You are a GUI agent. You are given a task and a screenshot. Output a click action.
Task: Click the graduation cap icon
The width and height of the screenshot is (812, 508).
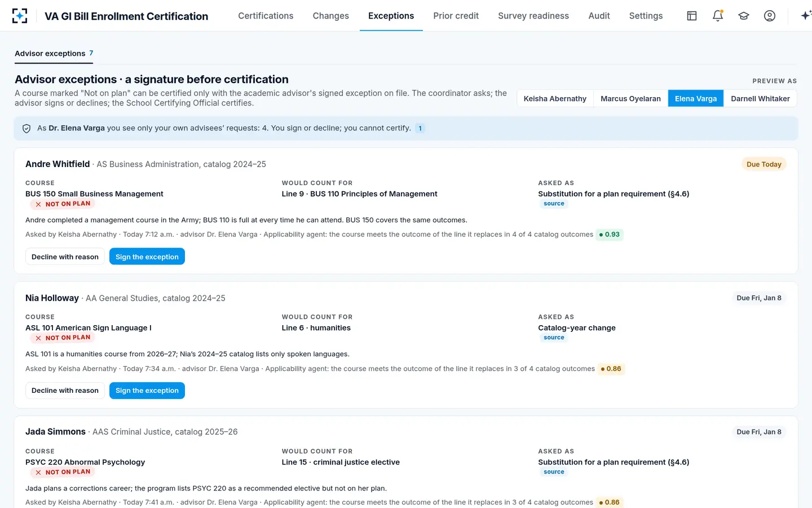coord(744,16)
